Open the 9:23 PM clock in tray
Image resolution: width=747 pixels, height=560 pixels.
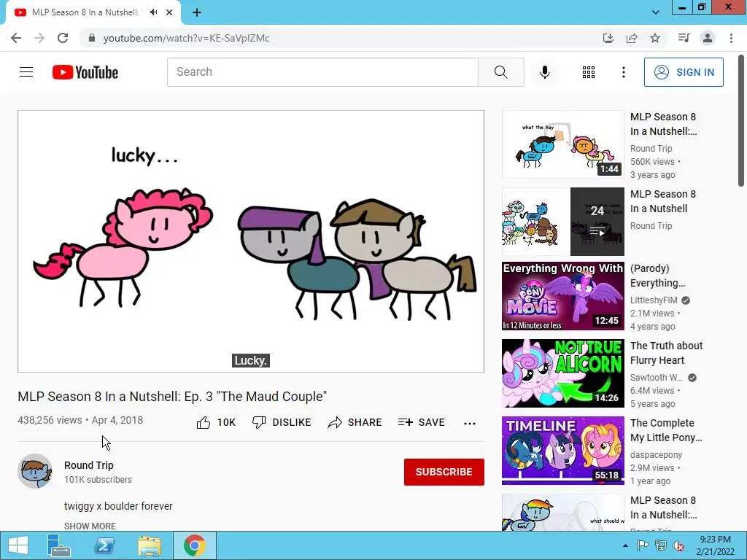[x=715, y=545]
